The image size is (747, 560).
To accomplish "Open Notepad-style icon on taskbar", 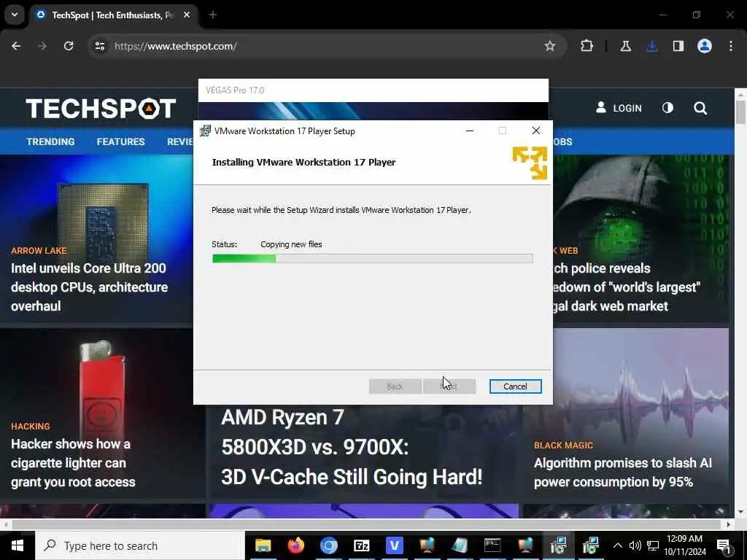I will tap(460, 545).
